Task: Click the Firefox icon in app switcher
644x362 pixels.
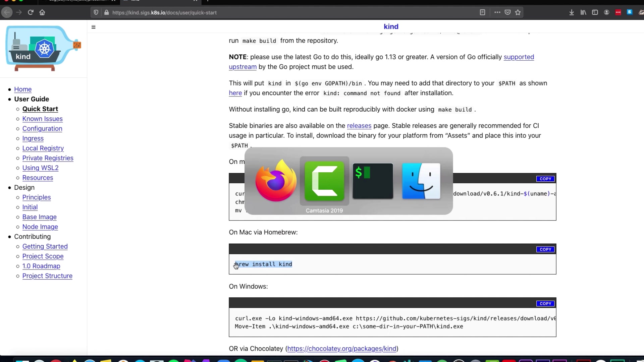Action: 276,181
